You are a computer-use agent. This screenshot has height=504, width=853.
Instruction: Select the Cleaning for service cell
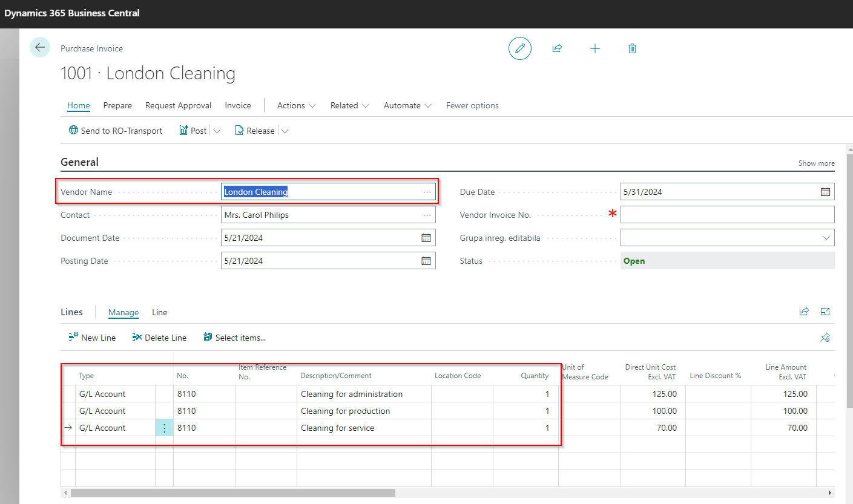364,428
